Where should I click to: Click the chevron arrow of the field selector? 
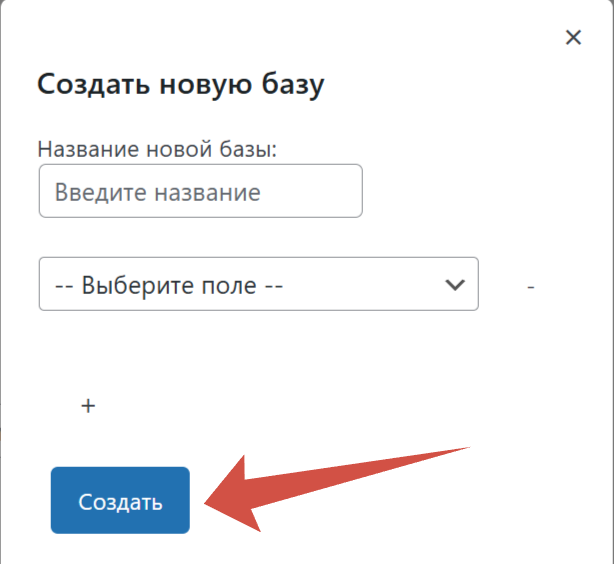[454, 284]
